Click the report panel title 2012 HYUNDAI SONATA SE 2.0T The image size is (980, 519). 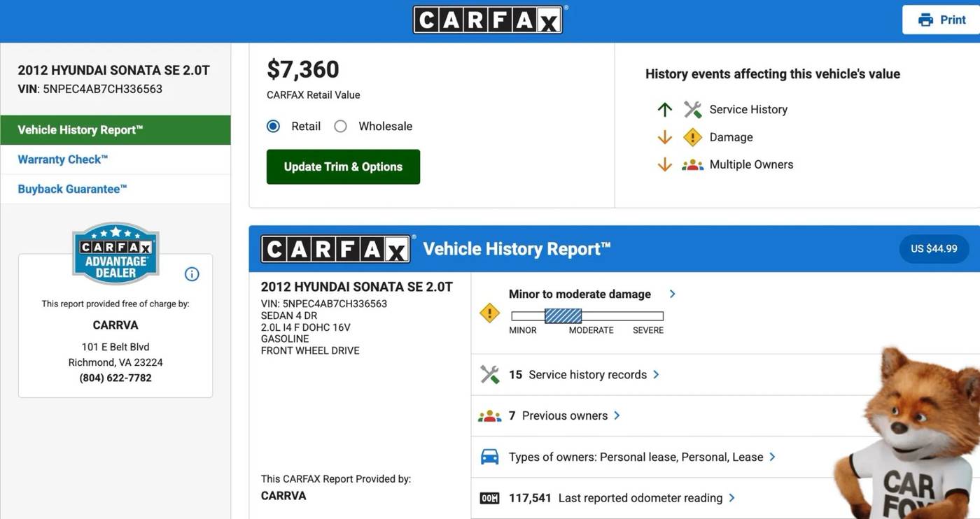point(357,287)
